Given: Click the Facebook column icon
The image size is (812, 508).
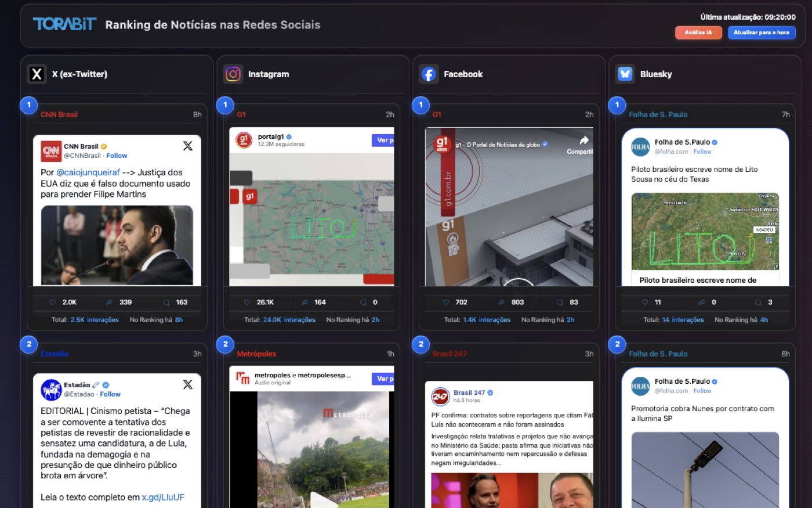Looking at the screenshot, I should click(x=429, y=74).
